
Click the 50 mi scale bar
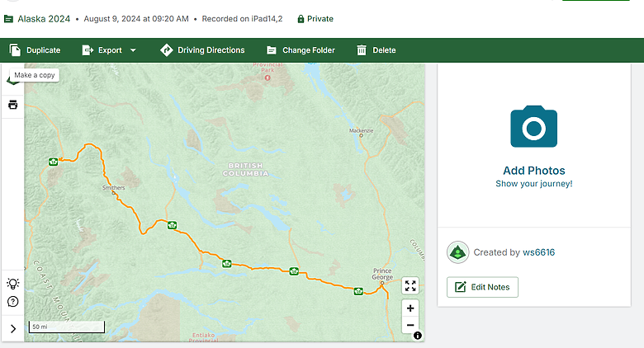(67, 327)
